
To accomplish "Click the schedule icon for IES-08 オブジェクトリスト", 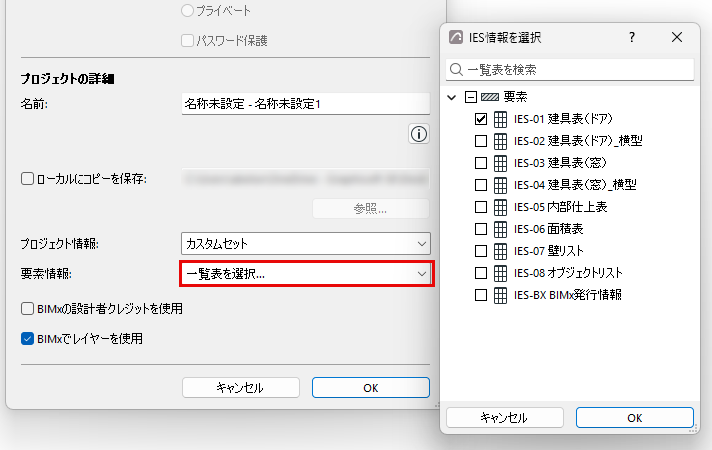I will point(500,273).
